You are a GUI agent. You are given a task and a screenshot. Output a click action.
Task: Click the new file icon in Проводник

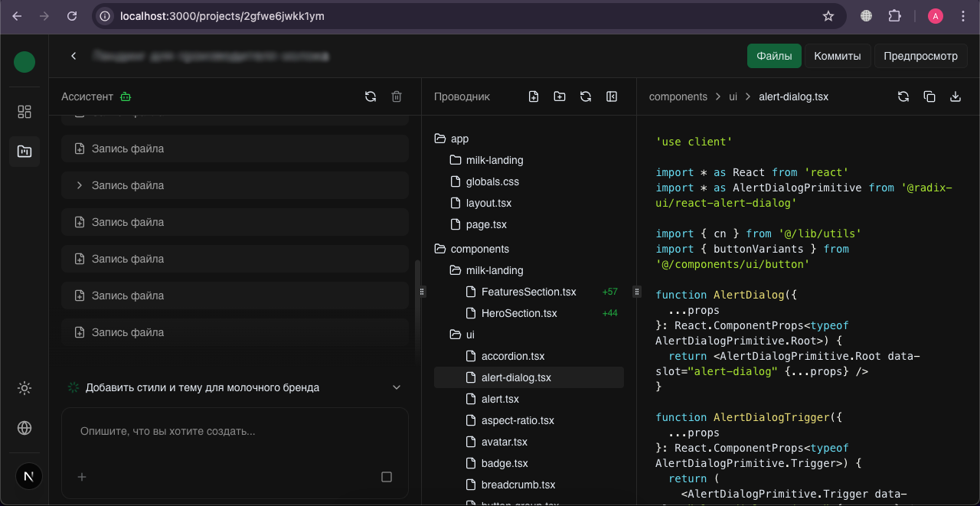coord(534,96)
